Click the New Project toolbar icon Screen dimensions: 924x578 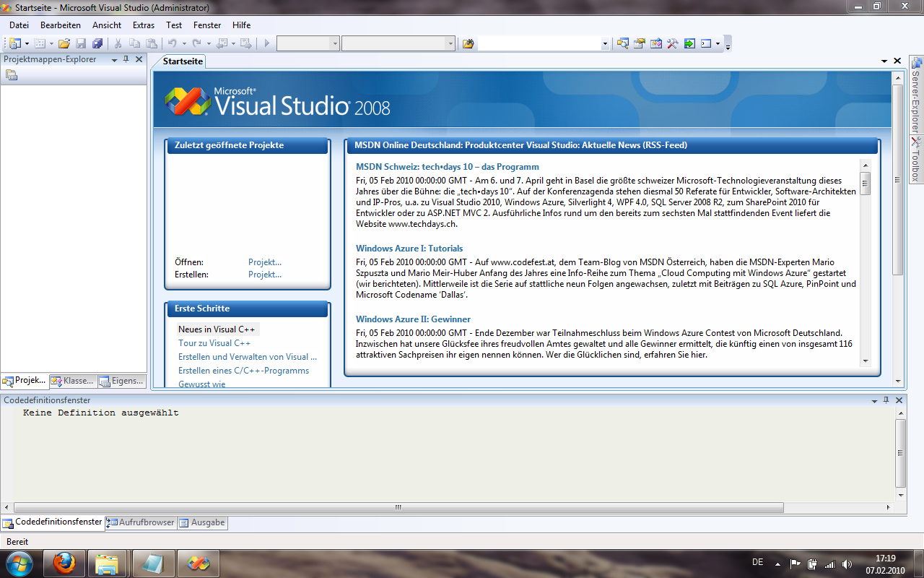click(15, 43)
